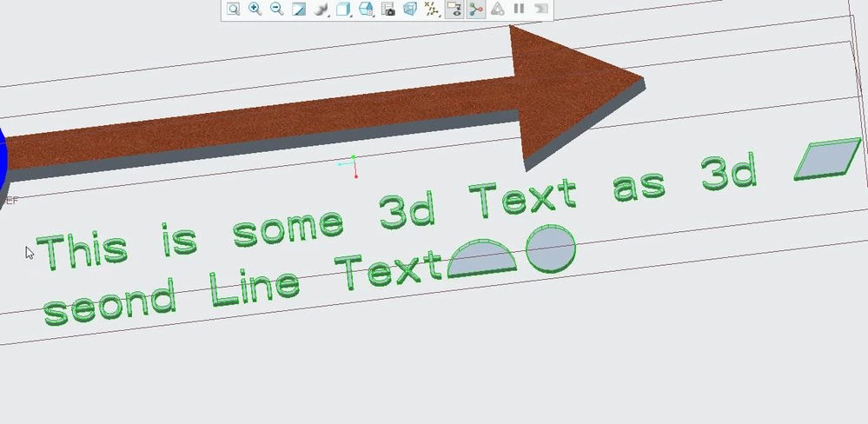Select the extruded parallelogram shape
The width and height of the screenshot is (868, 424).
click(827, 159)
